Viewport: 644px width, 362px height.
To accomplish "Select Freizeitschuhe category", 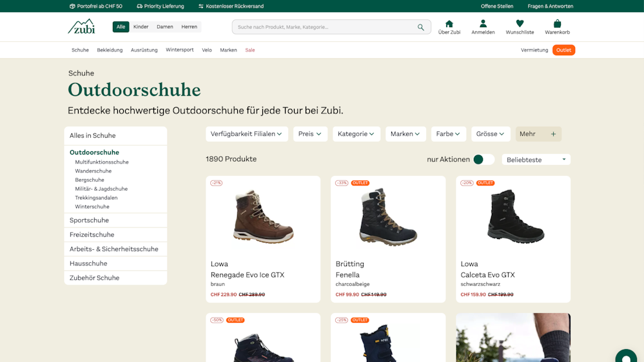I will (x=115, y=234).
